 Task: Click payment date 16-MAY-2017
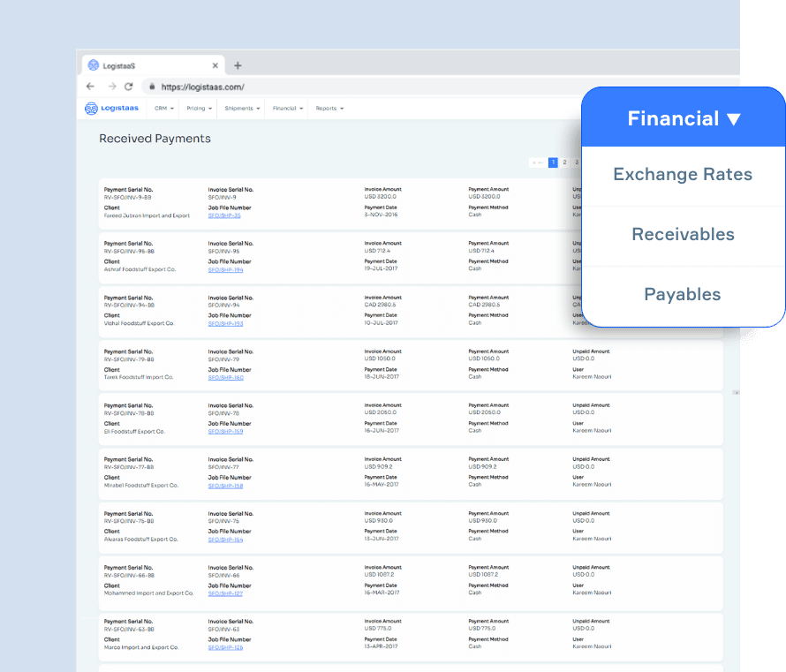click(382, 485)
